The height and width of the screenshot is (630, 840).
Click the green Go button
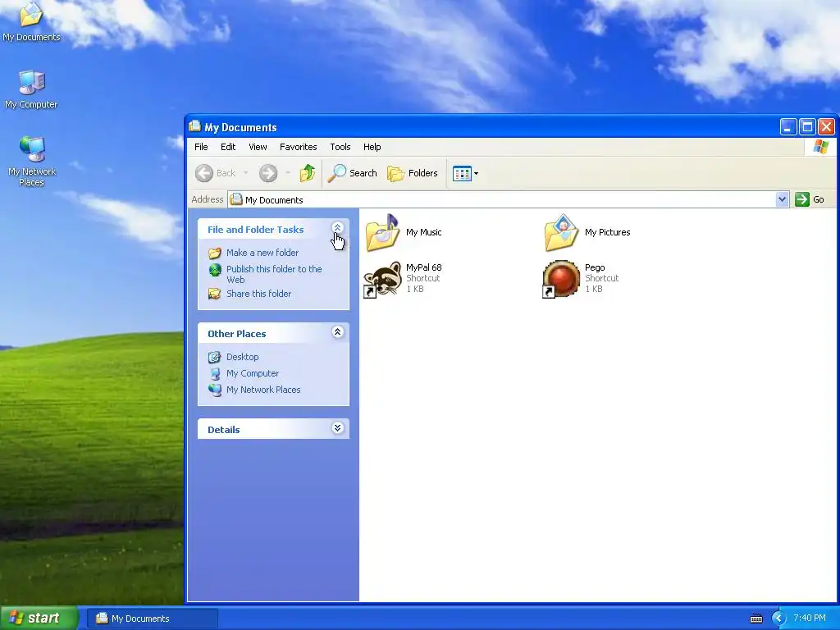coord(810,199)
